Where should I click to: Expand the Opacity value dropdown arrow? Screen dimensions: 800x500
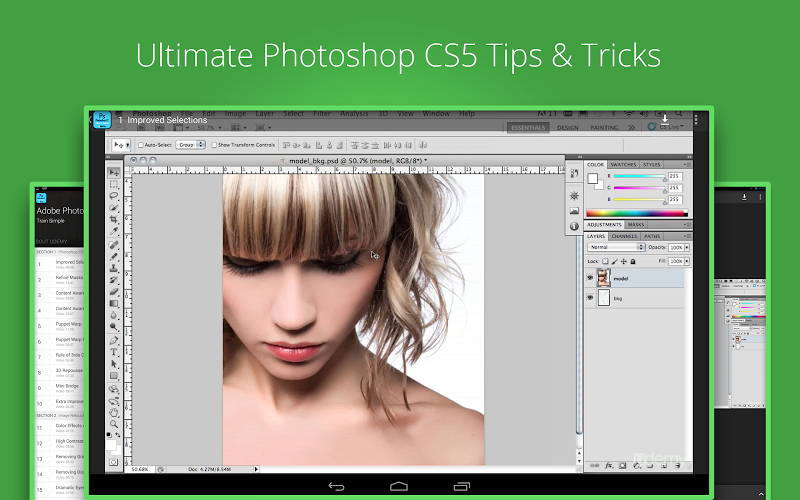click(x=686, y=247)
